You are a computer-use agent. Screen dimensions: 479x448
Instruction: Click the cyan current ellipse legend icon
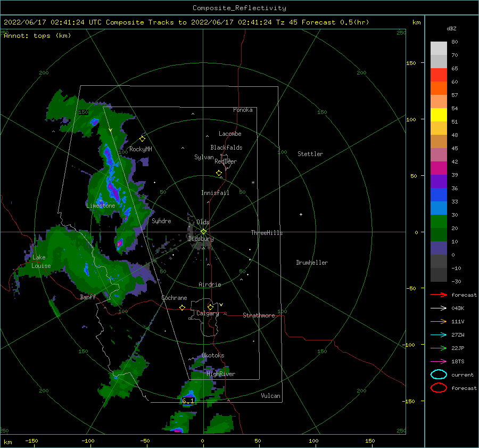coord(439,374)
